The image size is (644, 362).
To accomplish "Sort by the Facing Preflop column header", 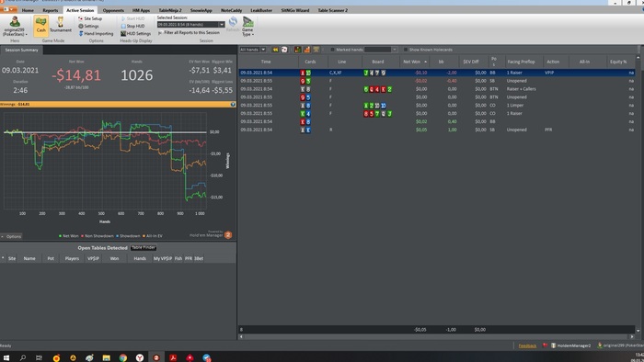I will pos(523,62).
